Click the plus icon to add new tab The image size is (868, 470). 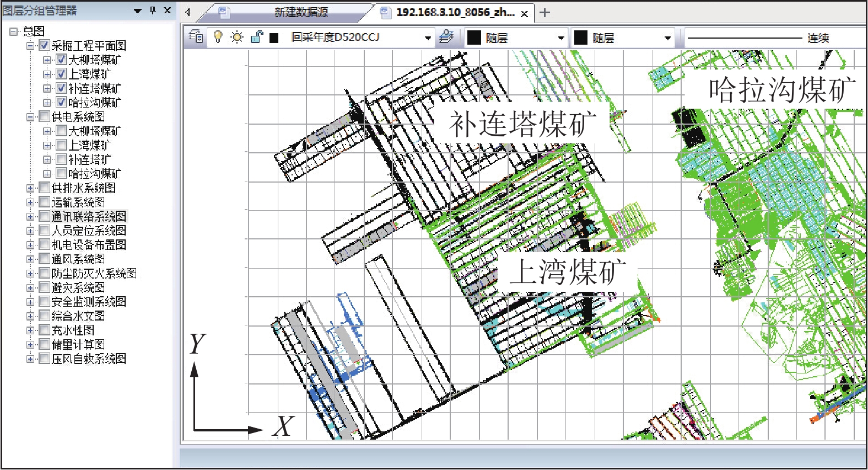(x=544, y=13)
